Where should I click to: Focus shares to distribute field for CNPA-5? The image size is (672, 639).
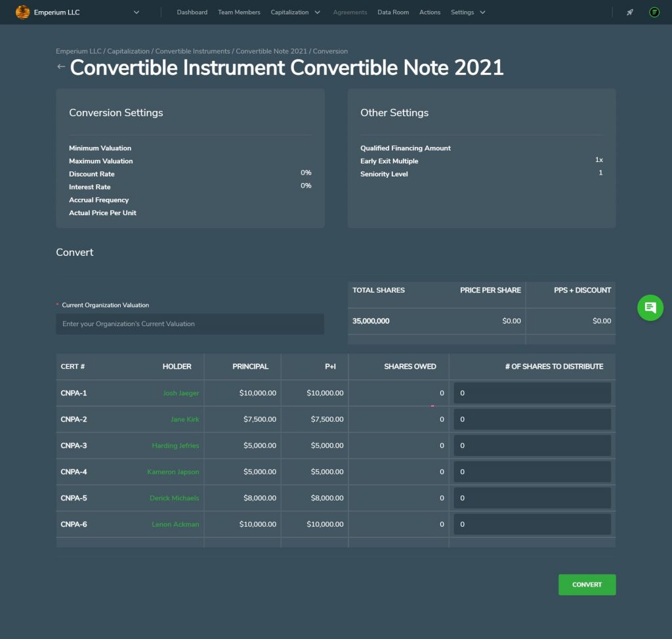coord(532,498)
